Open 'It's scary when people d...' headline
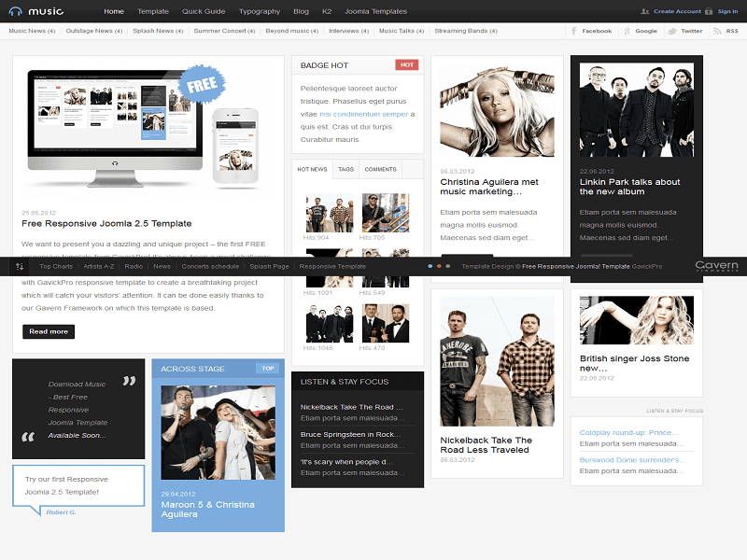 point(346,462)
